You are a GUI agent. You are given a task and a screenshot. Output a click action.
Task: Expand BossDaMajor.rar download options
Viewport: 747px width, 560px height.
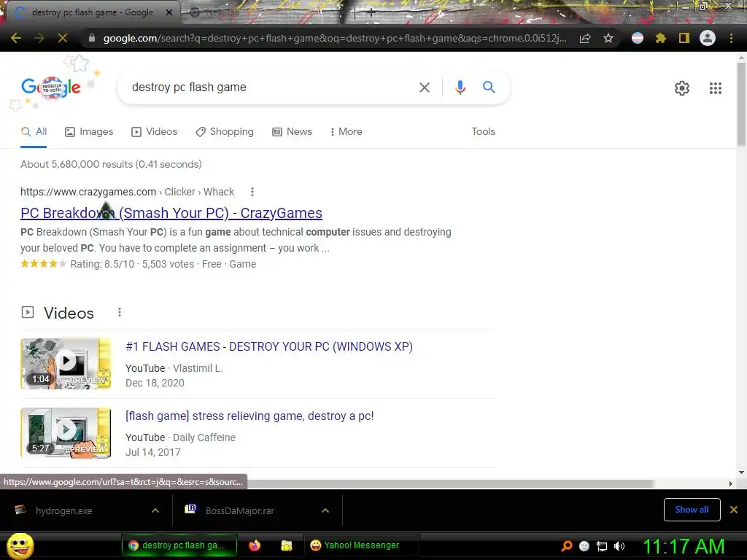click(x=325, y=510)
